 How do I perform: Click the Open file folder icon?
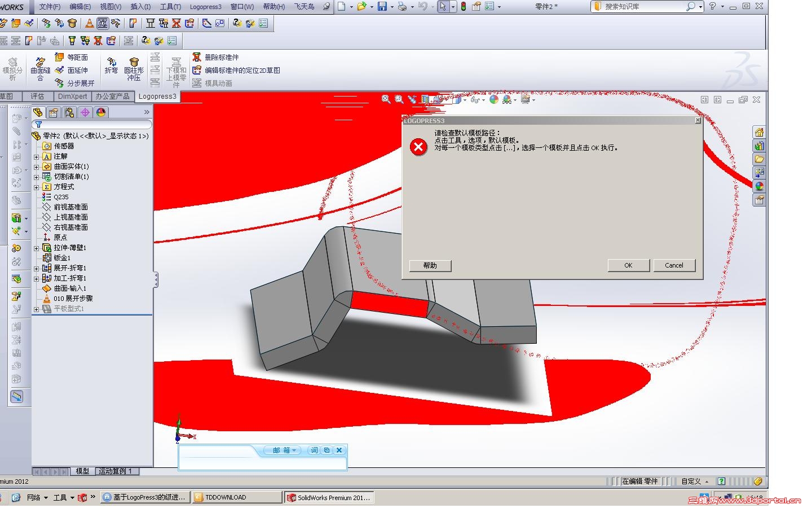pos(361,6)
